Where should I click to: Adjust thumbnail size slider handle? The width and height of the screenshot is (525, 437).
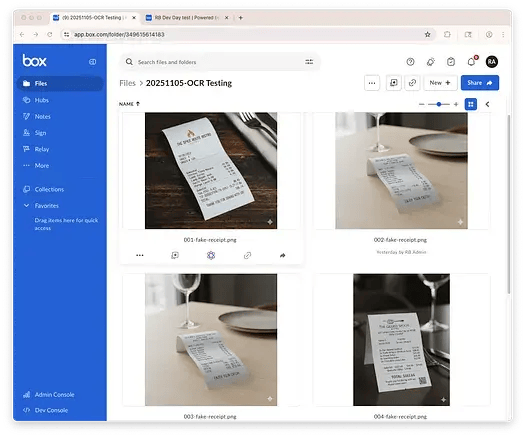pos(439,104)
